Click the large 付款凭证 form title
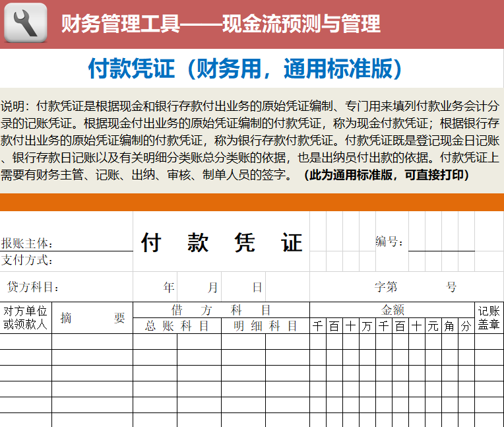Screen dimensions: 504x427 click(222, 242)
